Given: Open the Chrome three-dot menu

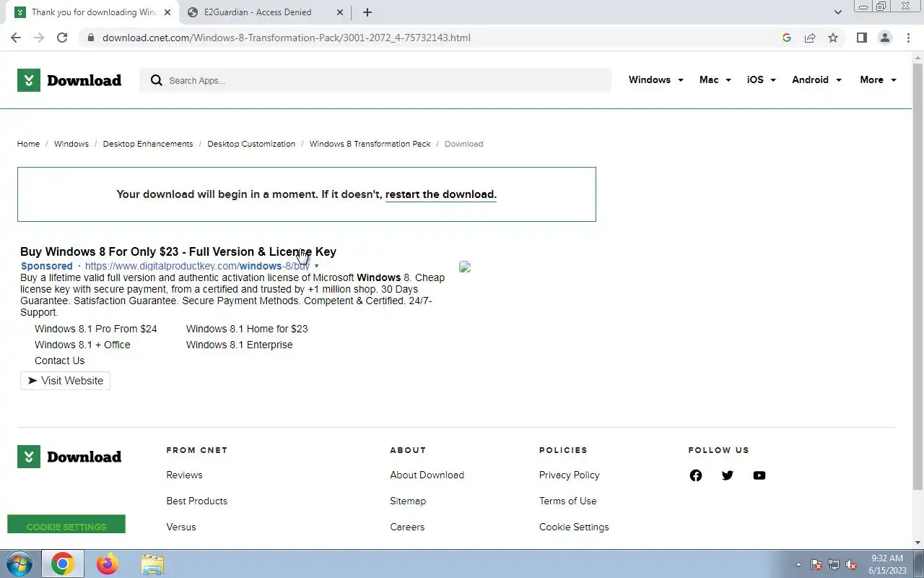Looking at the screenshot, I should (908, 38).
